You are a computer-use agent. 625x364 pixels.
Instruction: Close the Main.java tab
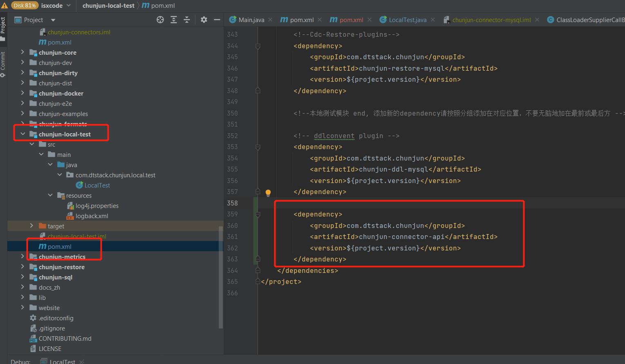click(x=270, y=20)
